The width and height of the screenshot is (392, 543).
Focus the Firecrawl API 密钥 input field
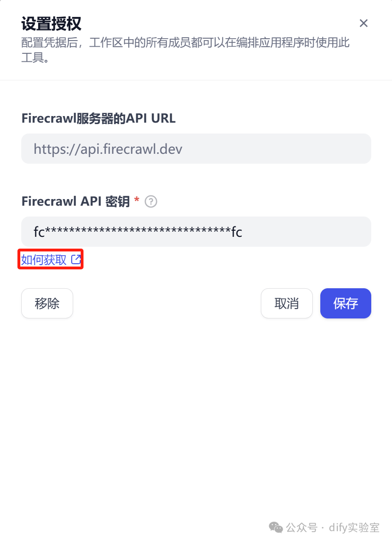[196, 232]
